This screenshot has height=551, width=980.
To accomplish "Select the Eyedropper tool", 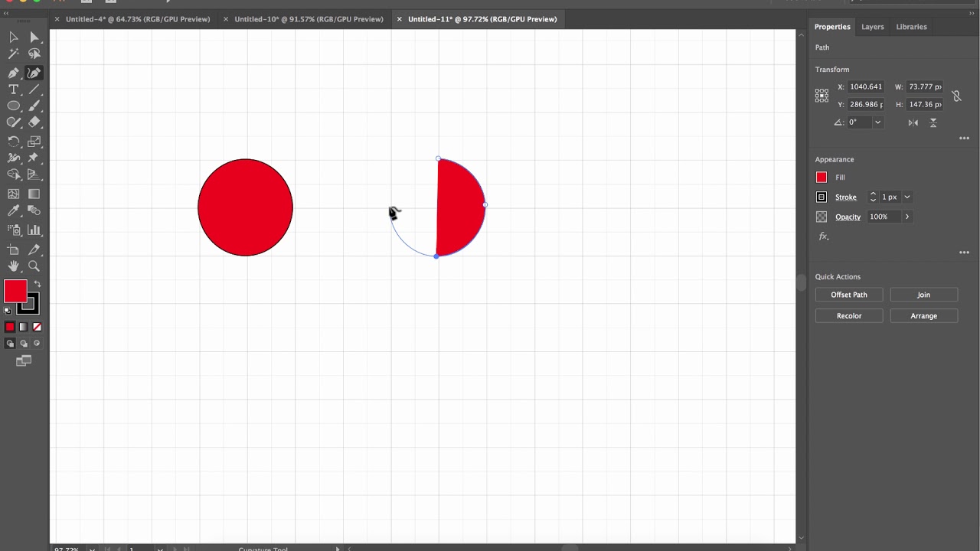I will [x=14, y=211].
